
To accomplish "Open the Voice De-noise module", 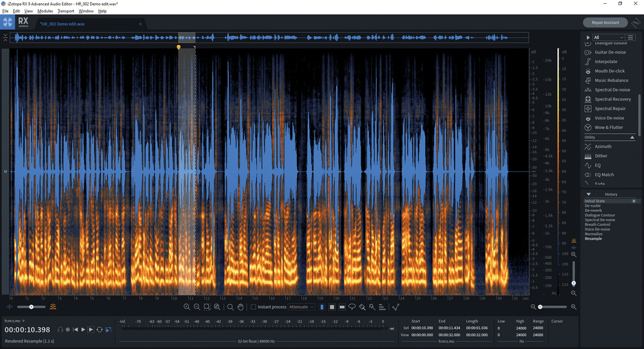I will point(610,118).
